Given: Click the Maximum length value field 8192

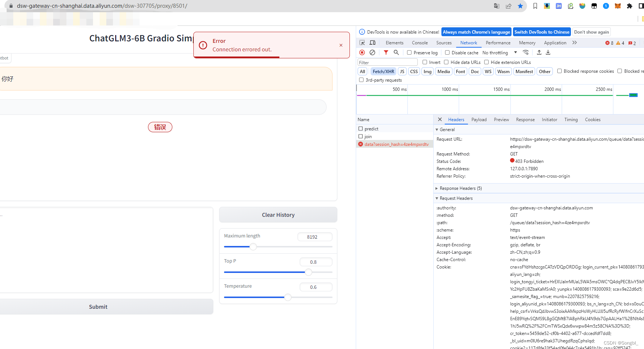Looking at the screenshot, I should [315, 237].
